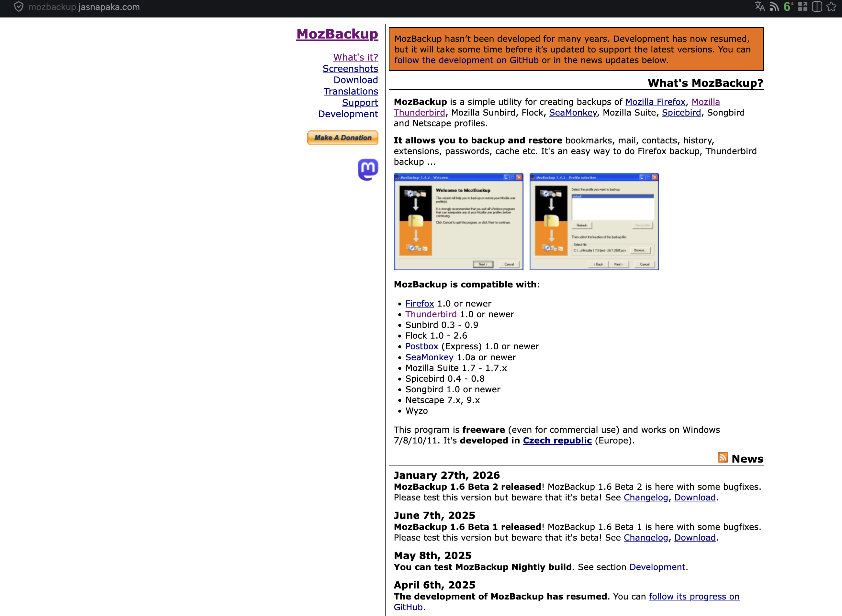The height and width of the screenshot is (616, 842).
Task: Bookmark this page with the star icon
Action: coord(831,7)
